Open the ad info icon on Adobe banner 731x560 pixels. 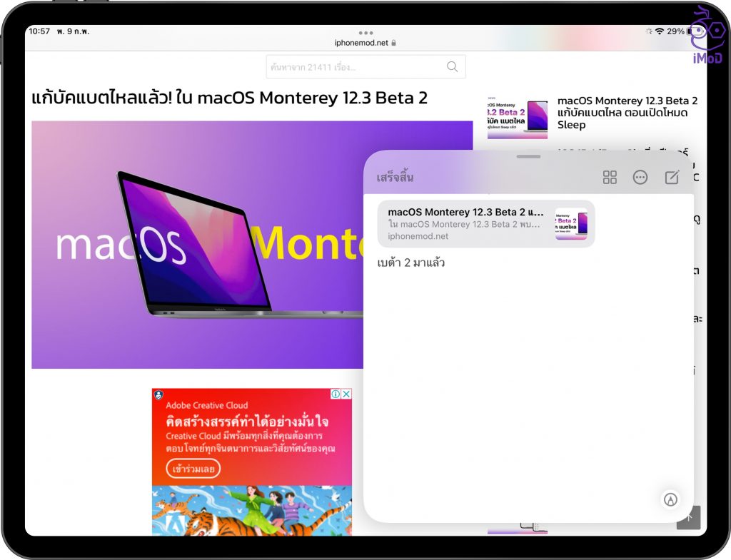coord(336,394)
